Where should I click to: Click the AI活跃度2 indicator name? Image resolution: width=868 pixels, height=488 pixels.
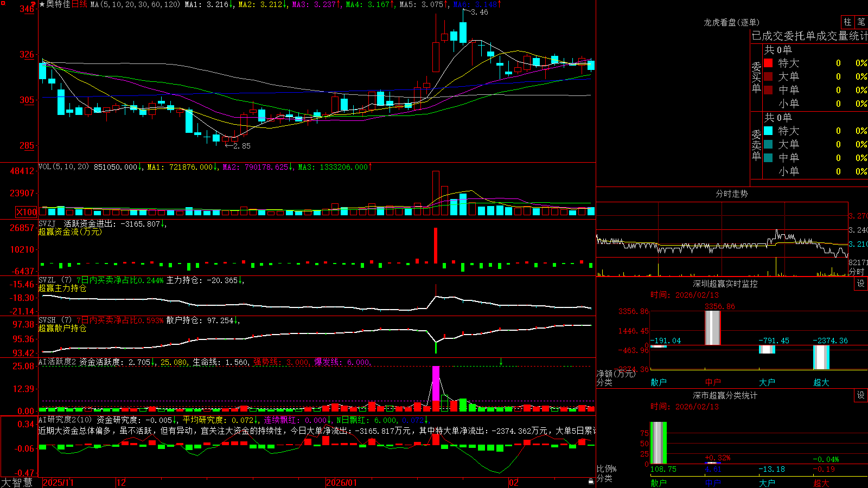(58, 362)
